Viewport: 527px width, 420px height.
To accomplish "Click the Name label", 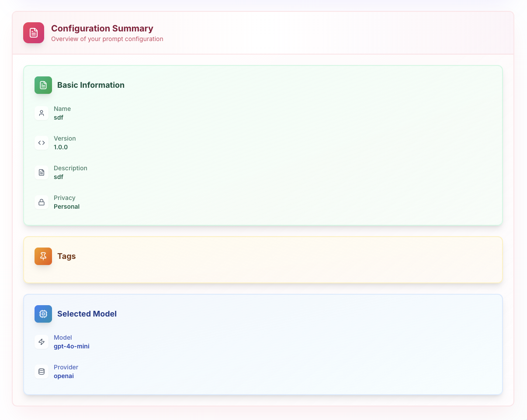I will pos(62,109).
